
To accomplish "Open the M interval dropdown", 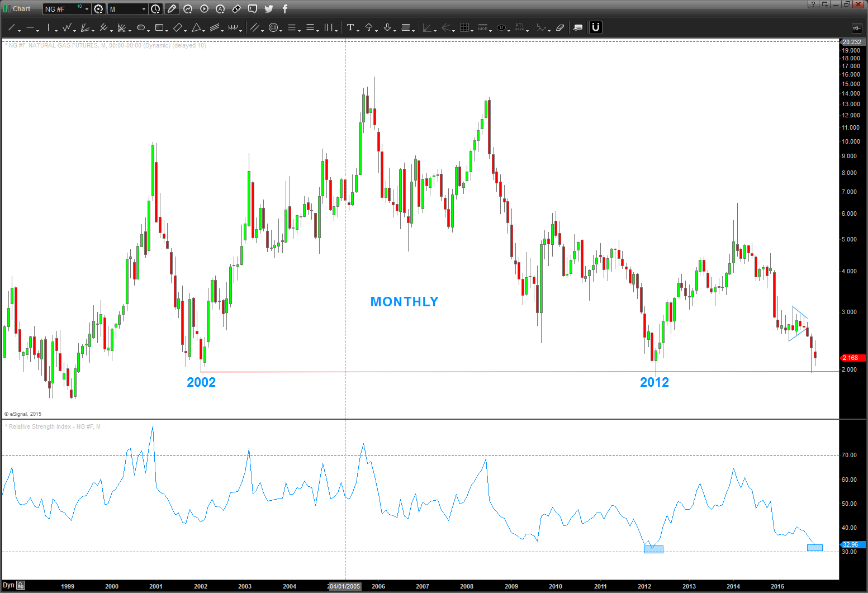I will (x=144, y=9).
